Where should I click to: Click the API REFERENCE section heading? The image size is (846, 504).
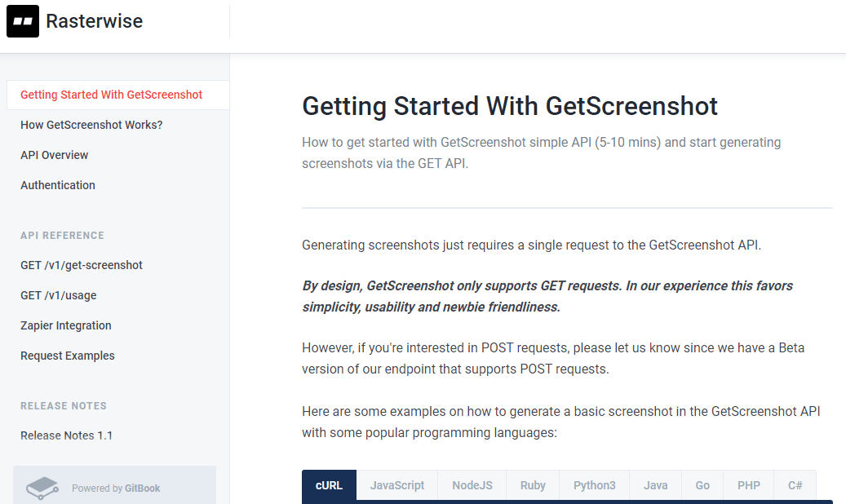(62, 235)
